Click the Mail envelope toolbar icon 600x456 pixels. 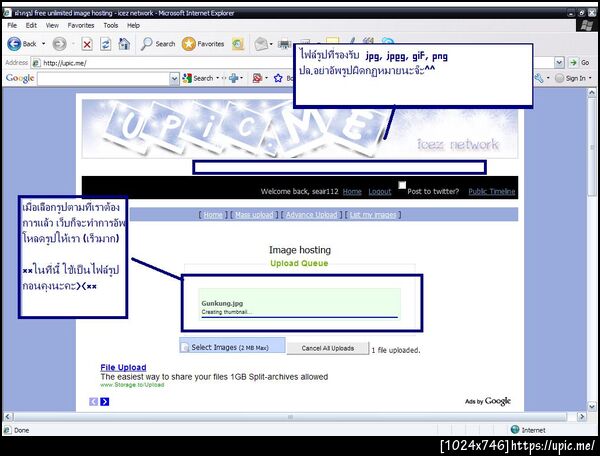point(261,44)
